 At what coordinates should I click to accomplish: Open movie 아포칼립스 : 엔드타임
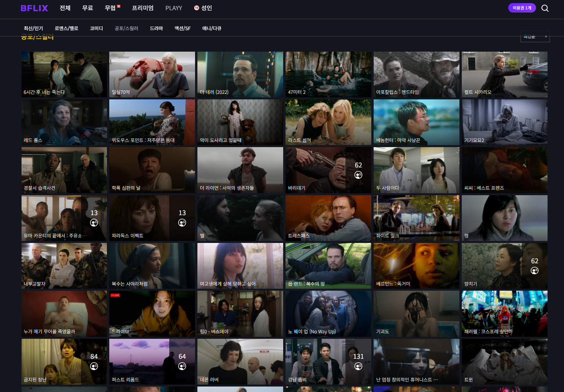[416, 74]
